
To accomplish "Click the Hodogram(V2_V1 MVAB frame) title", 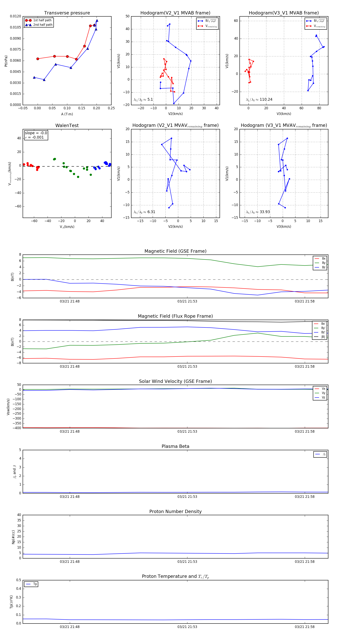I will 175,13.
